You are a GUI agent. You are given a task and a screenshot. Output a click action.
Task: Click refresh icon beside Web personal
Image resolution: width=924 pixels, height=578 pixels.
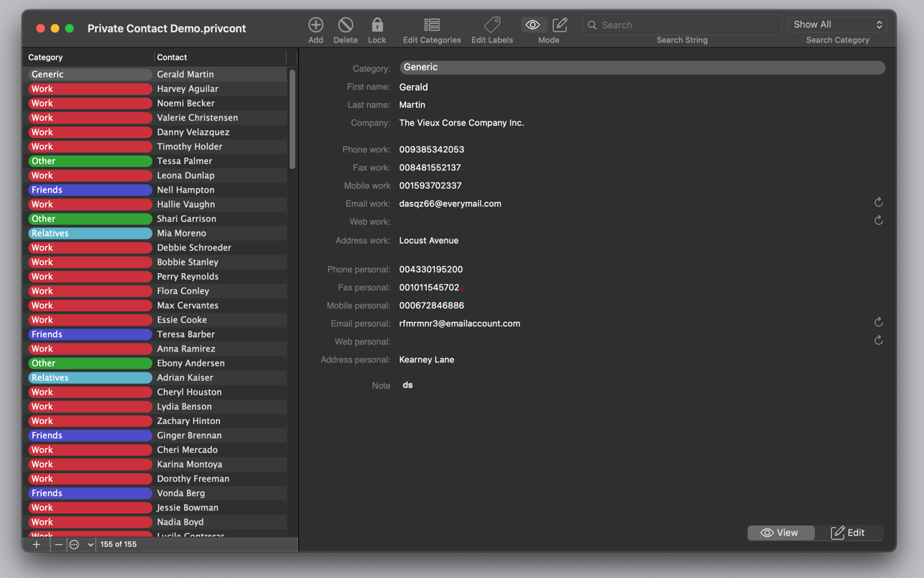(878, 341)
